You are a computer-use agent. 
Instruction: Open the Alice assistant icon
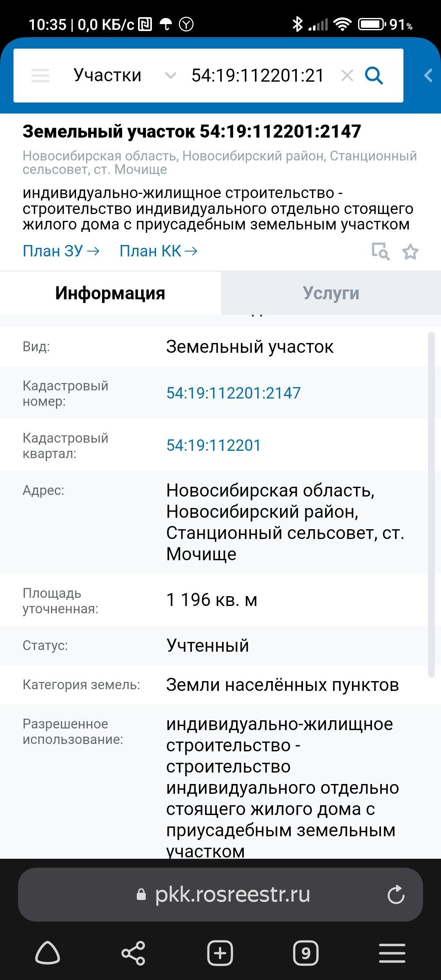(x=48, y=953)
